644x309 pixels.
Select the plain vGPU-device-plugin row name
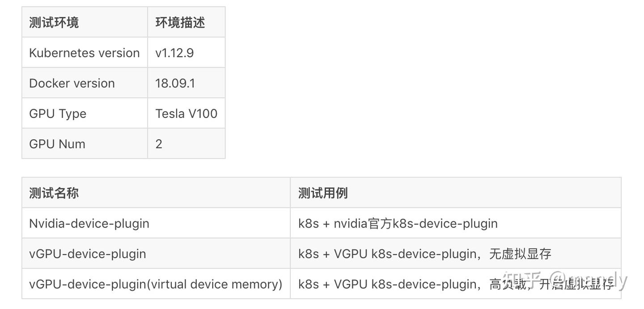[88, 254]
